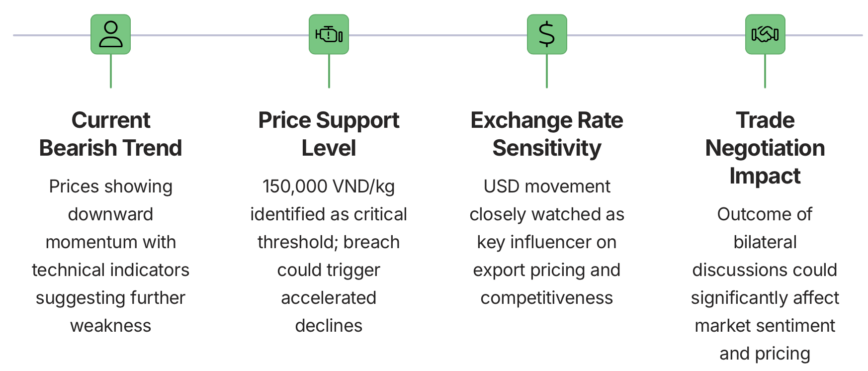The image size is (868, 371).
Task: Click the Outcome of bilateral discussions paragraph
Action: [x=765, y=283]
